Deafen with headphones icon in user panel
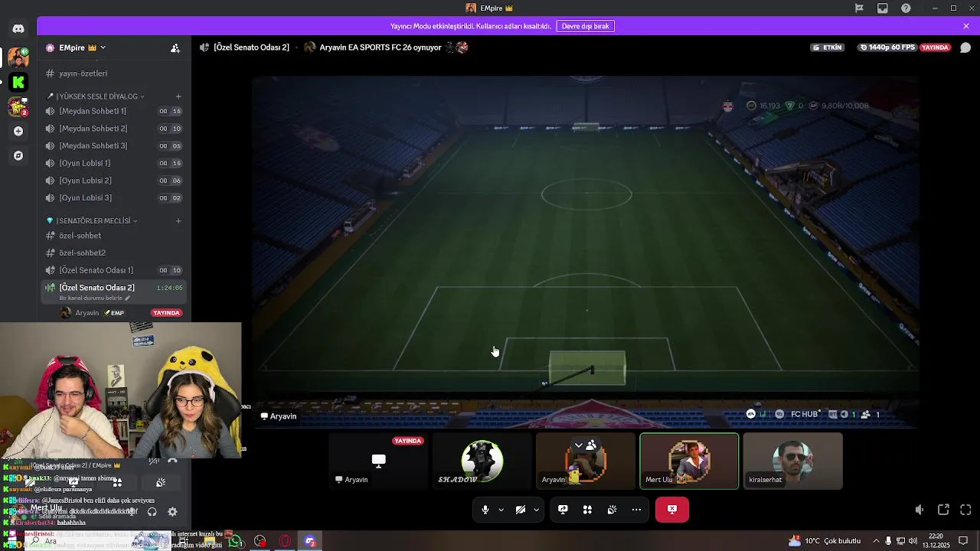This screenshot has height=551, width=980. click(x=152, y=512)
